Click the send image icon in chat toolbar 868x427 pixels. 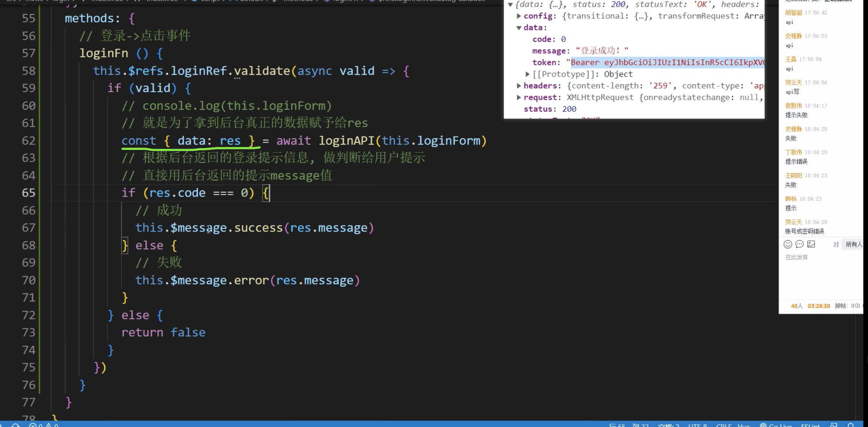[811, 244]
